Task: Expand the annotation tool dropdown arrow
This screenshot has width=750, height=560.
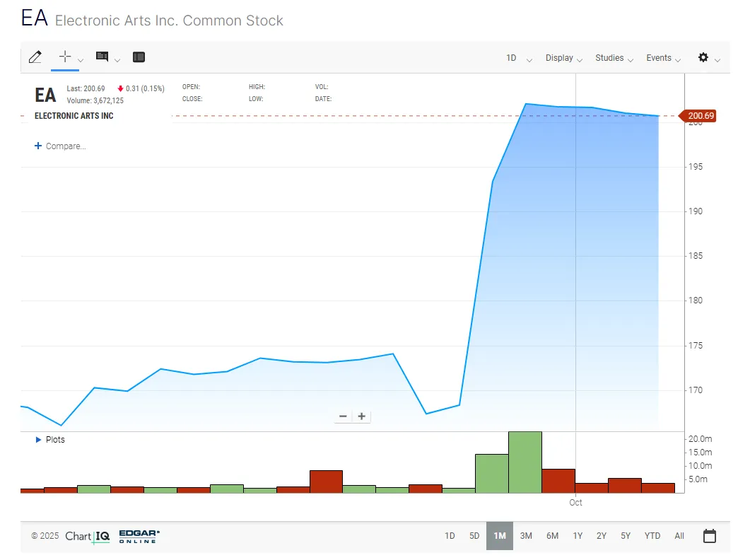Action: click(117, 60)
